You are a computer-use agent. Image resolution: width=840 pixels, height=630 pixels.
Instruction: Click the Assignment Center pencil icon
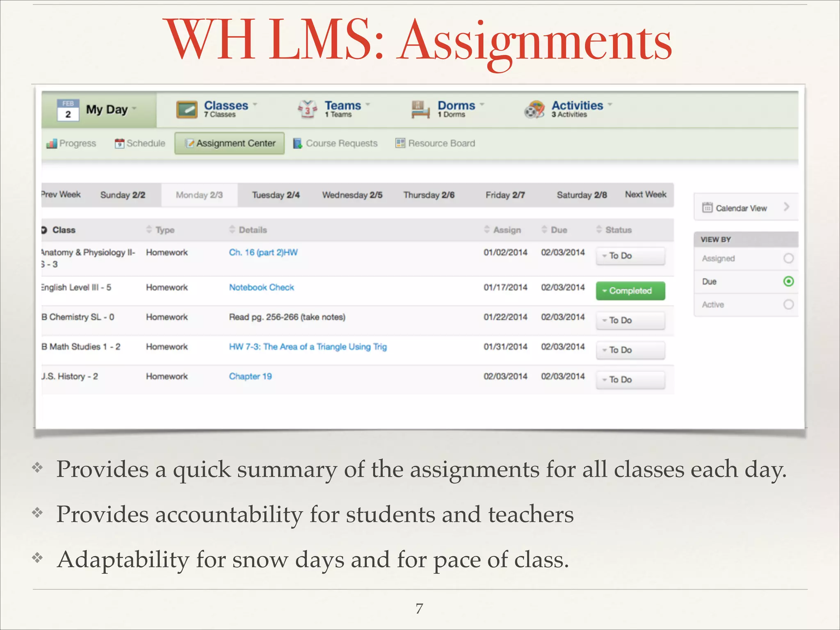pos(190,143)
